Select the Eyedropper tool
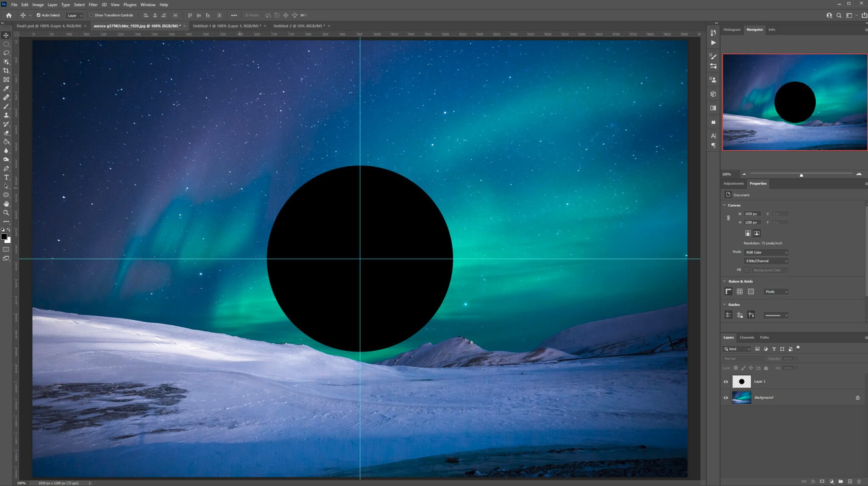The height and width of the screenshot is (486, 868). pos(6,89)
